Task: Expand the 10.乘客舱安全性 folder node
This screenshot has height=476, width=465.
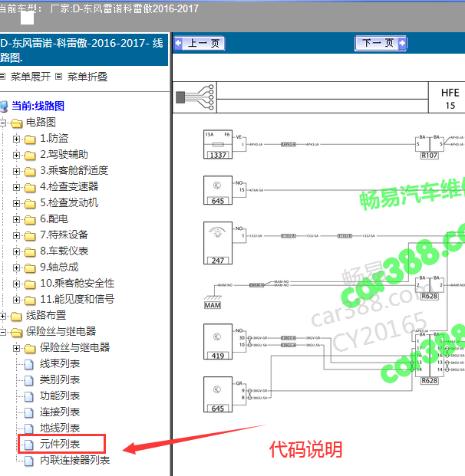Action: click(16, 284)
